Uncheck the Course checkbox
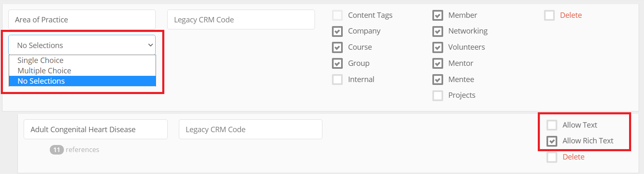 click(x=337, y=47)
